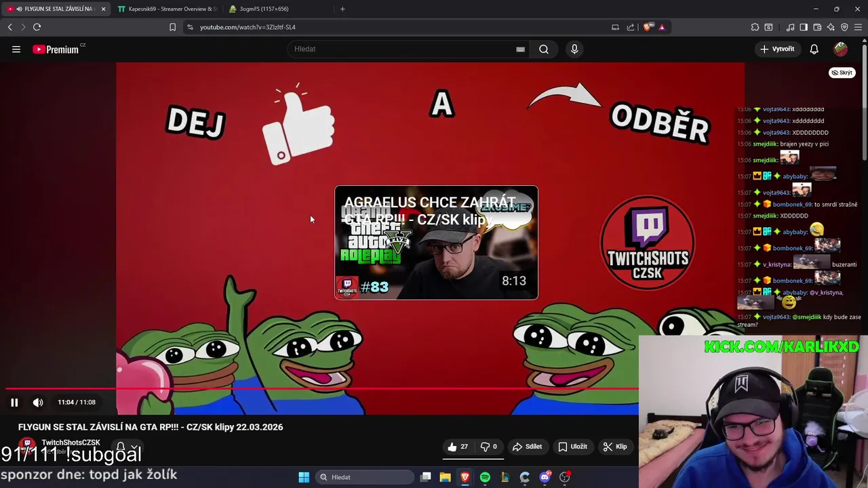The image size is (868, 488).
Task: Bookmark this page in address bar
Action: tap(172, 27)
